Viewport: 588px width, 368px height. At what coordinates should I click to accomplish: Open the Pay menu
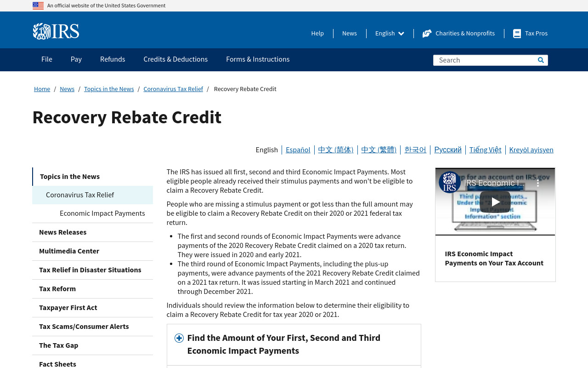76,59
